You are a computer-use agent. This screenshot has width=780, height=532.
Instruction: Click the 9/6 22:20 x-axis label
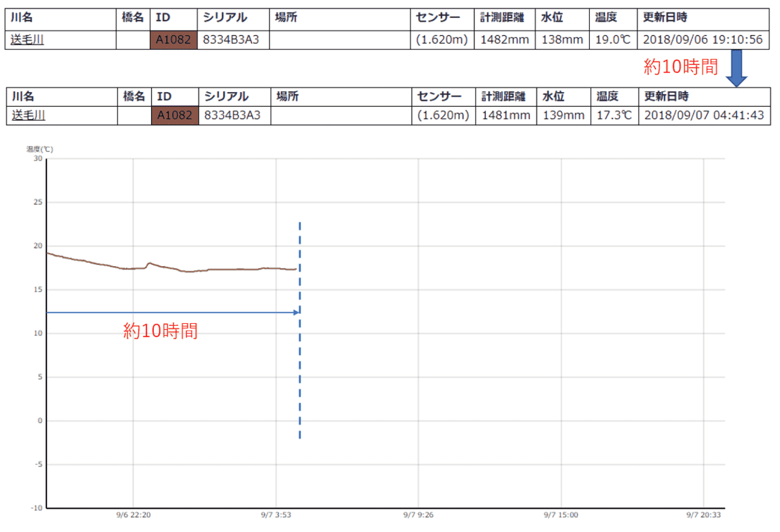pyautogui.click(x=133, y=515)
